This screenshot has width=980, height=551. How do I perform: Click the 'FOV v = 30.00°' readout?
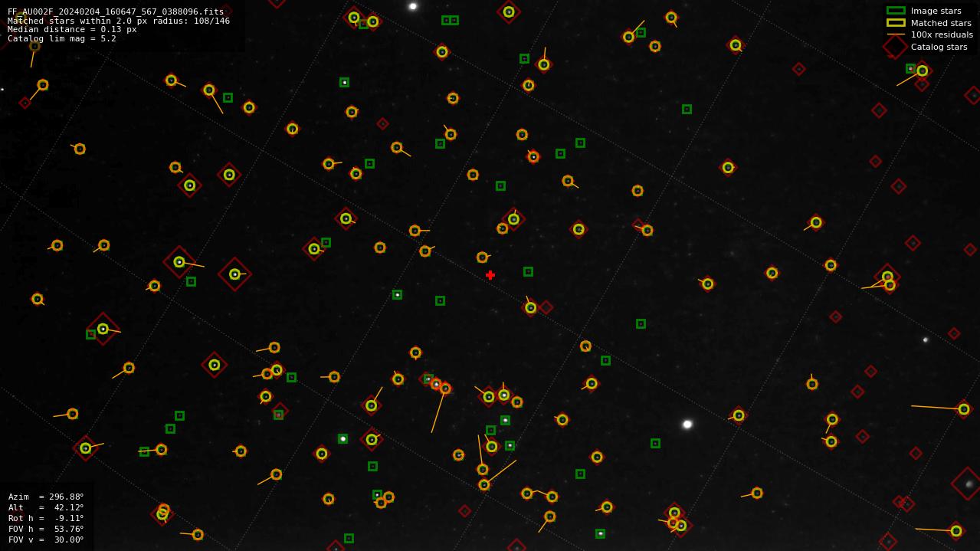pos(46,540)
